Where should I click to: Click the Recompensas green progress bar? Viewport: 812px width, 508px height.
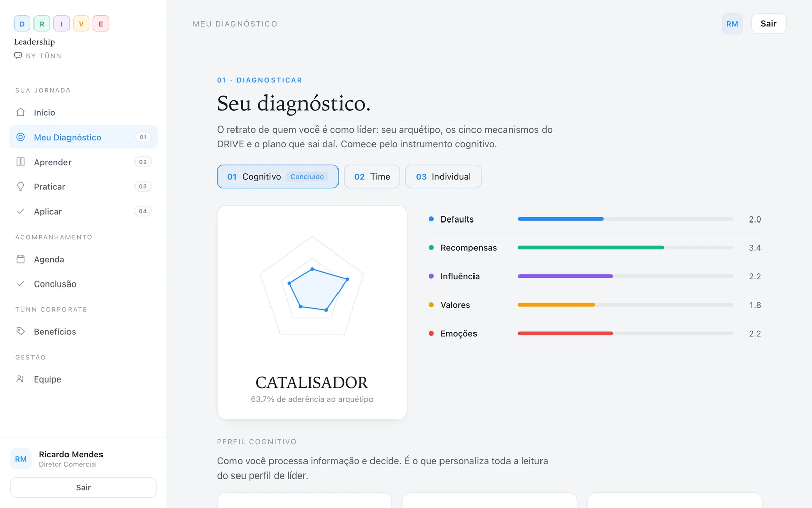click(625, 248)
